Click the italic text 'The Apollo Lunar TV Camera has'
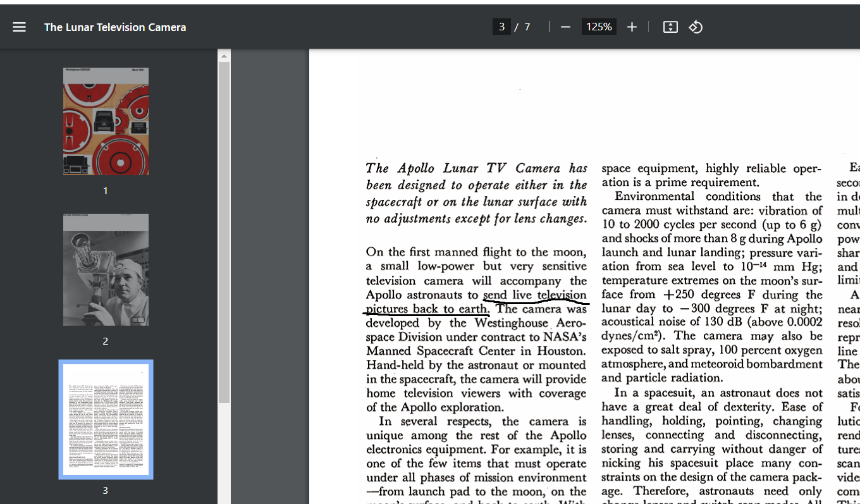Screen dimensions: 860x504 click(477, 168)
